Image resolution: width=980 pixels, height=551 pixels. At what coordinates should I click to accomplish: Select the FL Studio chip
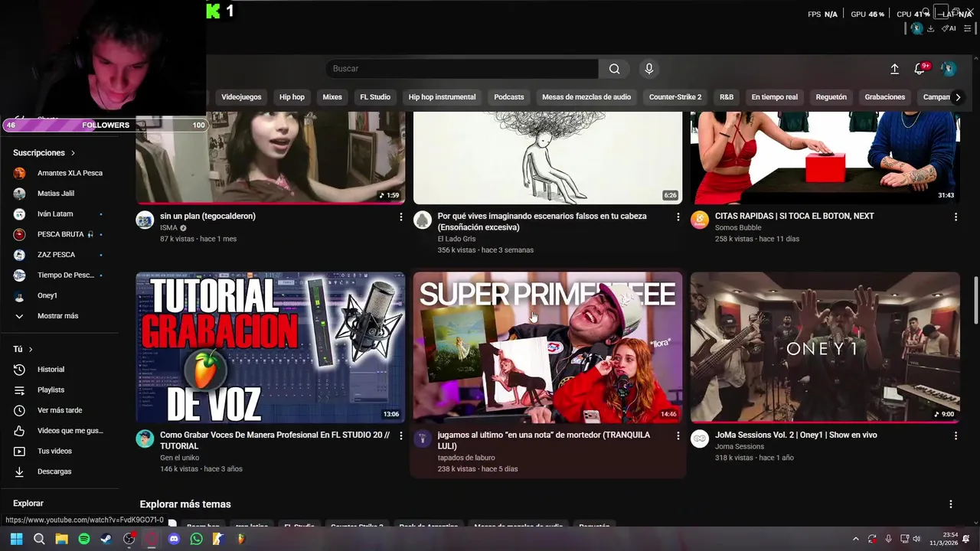pos(375,97)
